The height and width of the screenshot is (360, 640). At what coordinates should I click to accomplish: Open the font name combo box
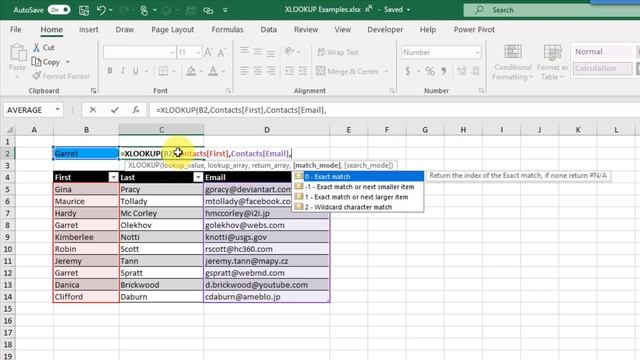coord(139,52)
